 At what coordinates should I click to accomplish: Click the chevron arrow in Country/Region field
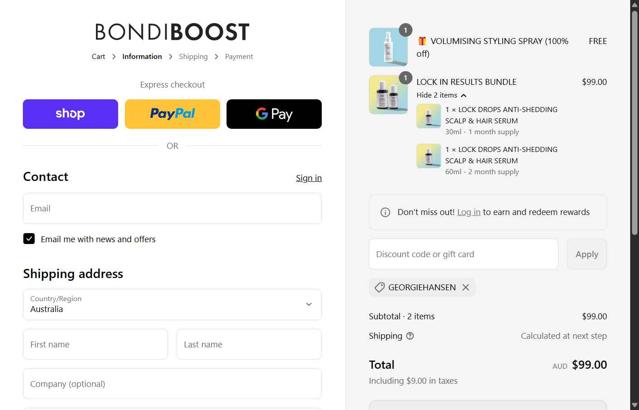(309, 304)
